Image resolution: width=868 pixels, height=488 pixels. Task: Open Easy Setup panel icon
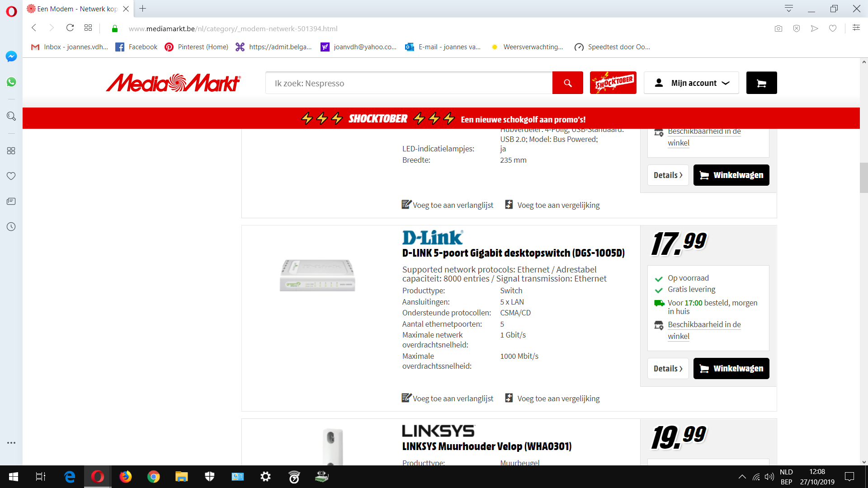click(856, 28)
